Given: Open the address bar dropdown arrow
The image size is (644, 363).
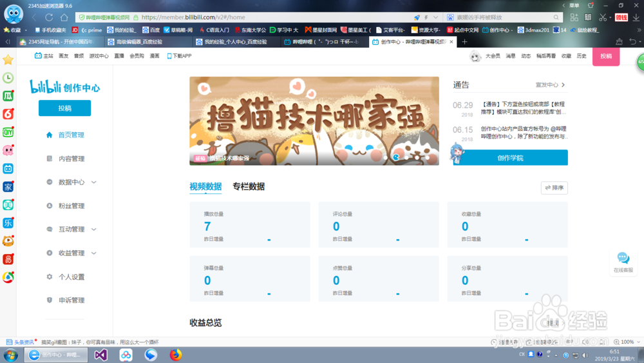Looking at the screenshot, I should tap(435, 17).
